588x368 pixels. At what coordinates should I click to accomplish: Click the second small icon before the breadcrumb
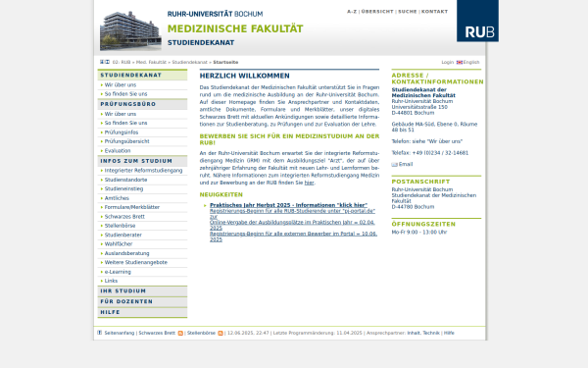107,62
